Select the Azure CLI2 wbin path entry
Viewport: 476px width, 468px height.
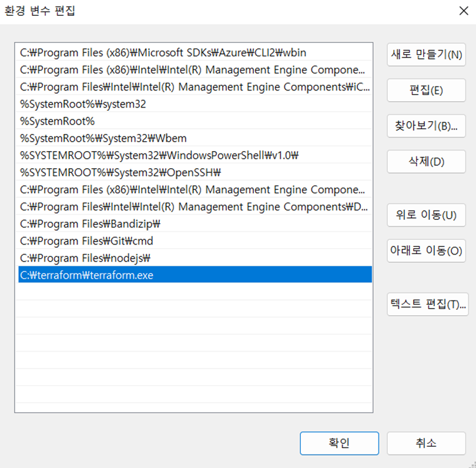[x=195, y=53]
